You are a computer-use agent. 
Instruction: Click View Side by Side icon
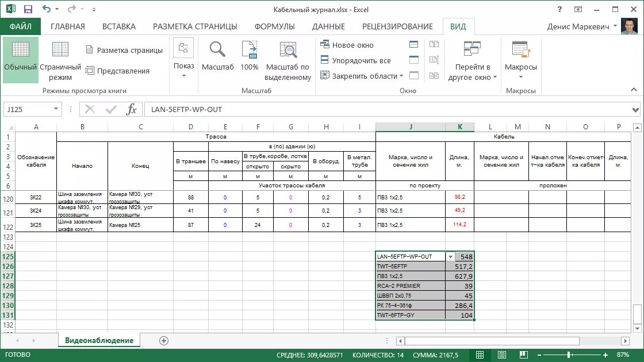(x=434, y=44)
